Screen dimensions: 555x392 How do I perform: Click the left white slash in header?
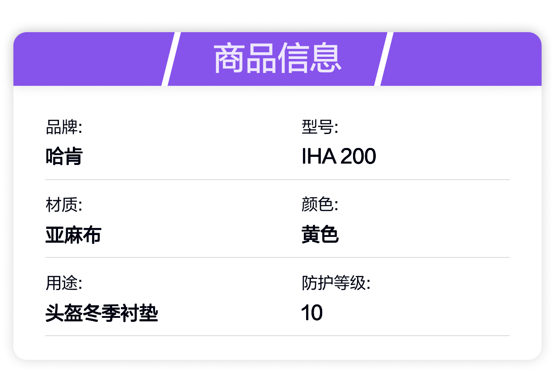coord(171,59)
